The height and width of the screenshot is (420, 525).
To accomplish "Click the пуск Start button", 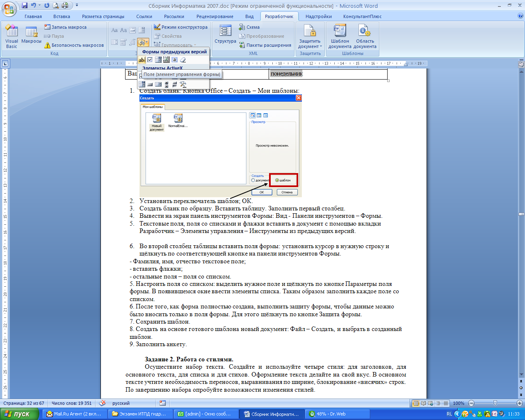I will [20, 414].
